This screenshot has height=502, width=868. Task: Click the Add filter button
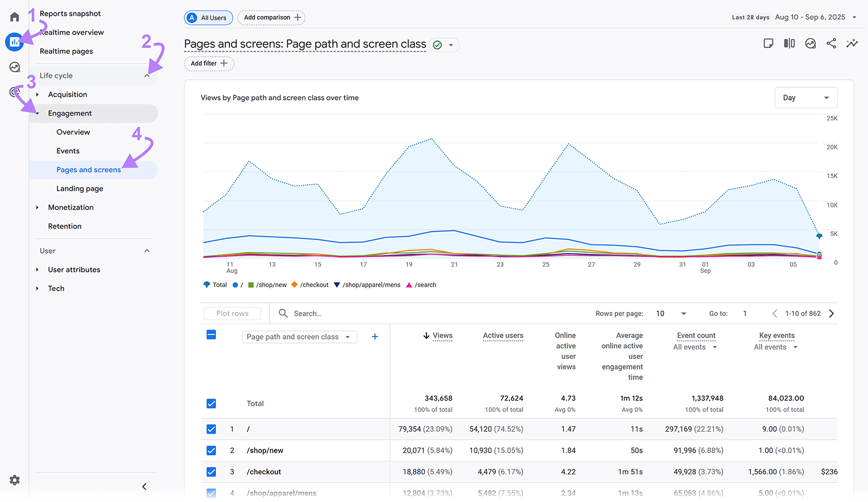click(208, 63)
